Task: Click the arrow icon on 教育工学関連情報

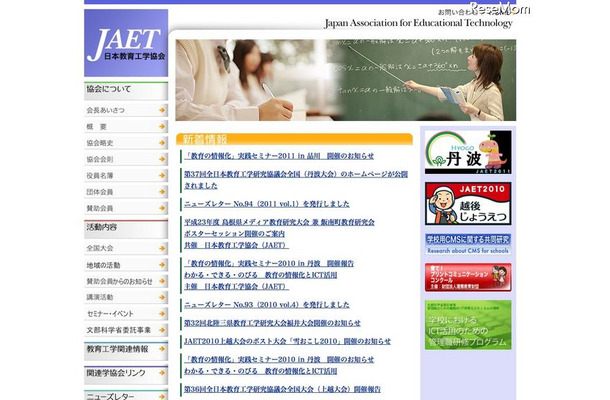Action: (162, 349)
